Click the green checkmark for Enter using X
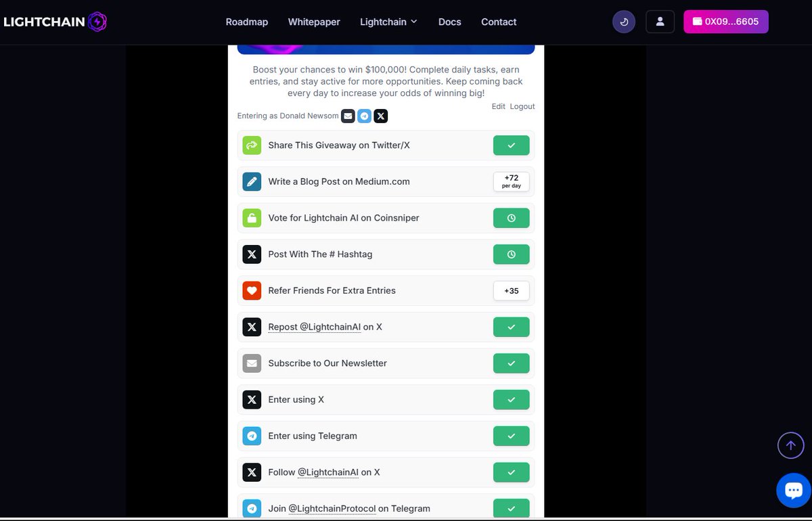The width and height of the screenshot is (812, 521). pyautogui.click(x=512, y=400)
